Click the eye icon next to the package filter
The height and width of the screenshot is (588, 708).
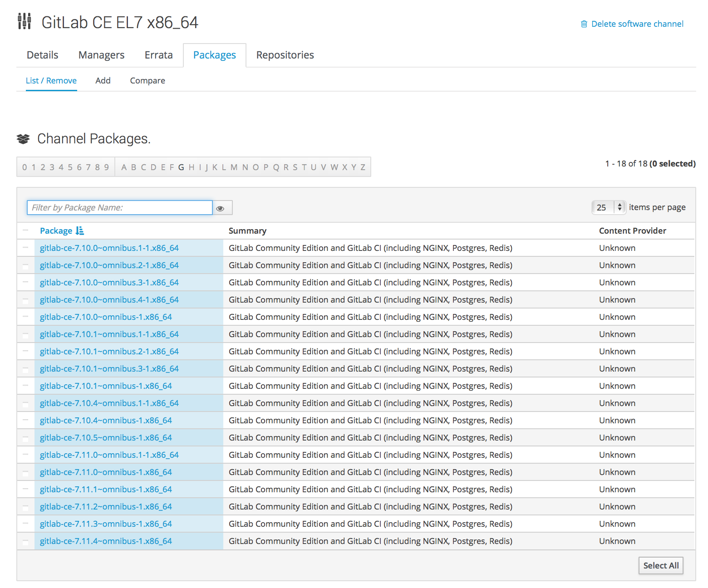221,208
